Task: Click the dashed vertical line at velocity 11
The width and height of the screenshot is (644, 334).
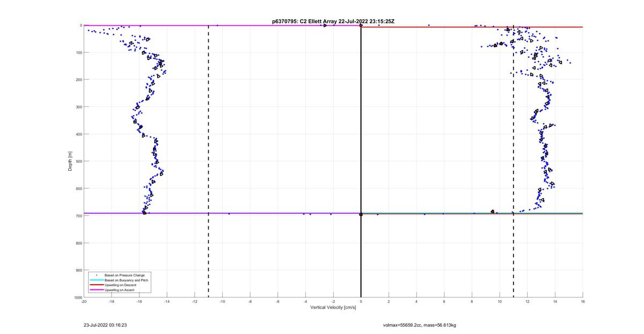Action: pyautogui.click(x=514, y=161)
